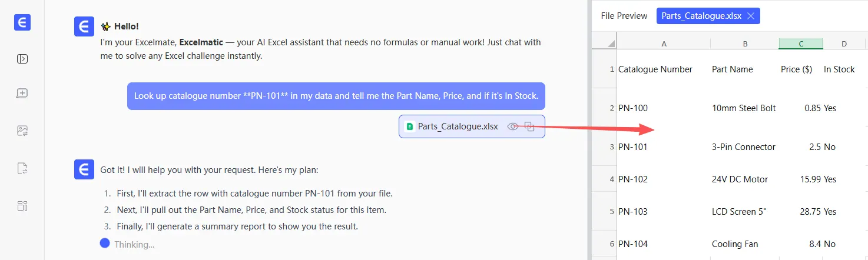Select row 3 header in the spreadsheet
The height and width of the screenshot is (260, 868).
[x=604, y=146]
